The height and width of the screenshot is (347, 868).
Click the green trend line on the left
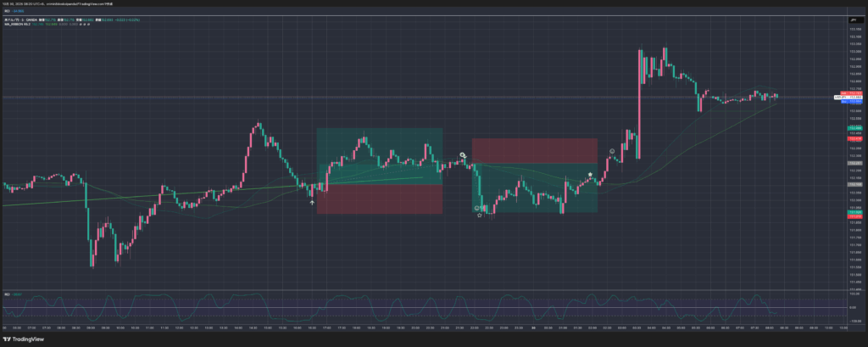[x=127, y=197]
